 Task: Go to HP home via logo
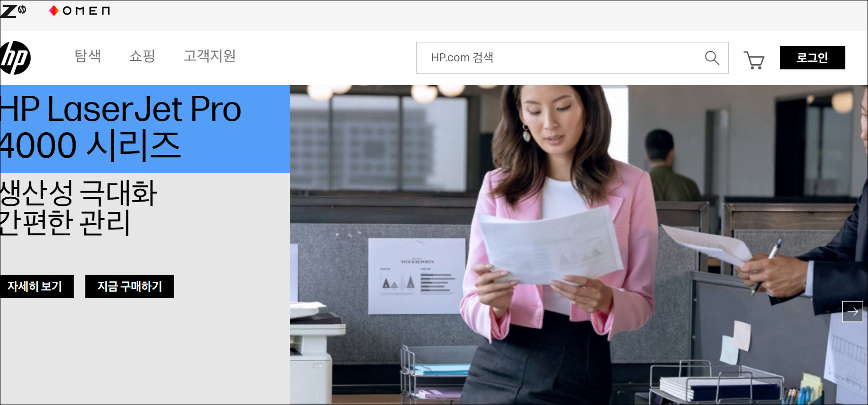click(x=15, y=58)
